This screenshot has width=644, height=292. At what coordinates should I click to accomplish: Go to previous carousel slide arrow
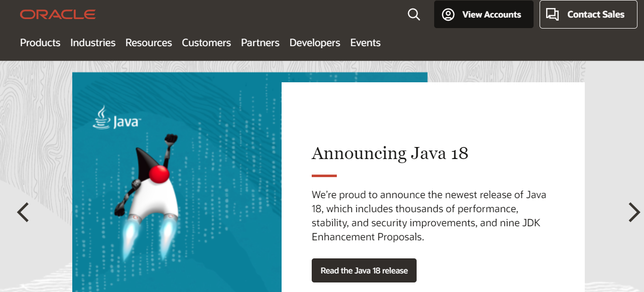pos(23,212)
